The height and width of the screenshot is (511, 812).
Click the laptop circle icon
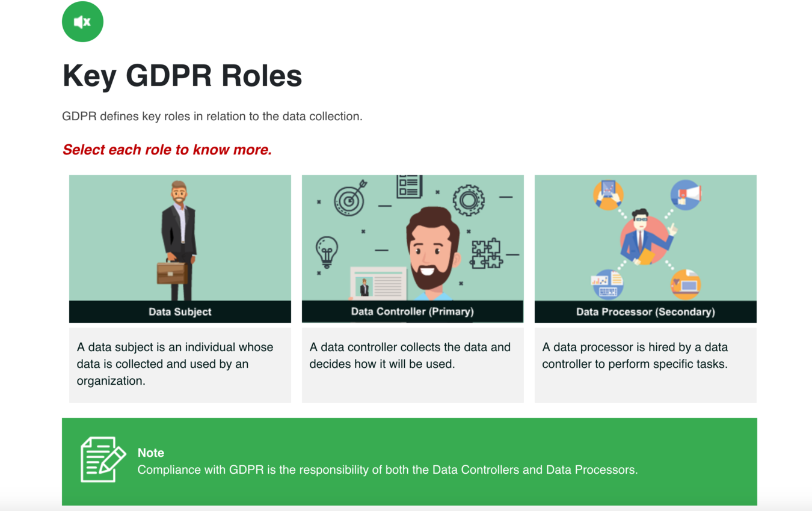pos(685,284)
